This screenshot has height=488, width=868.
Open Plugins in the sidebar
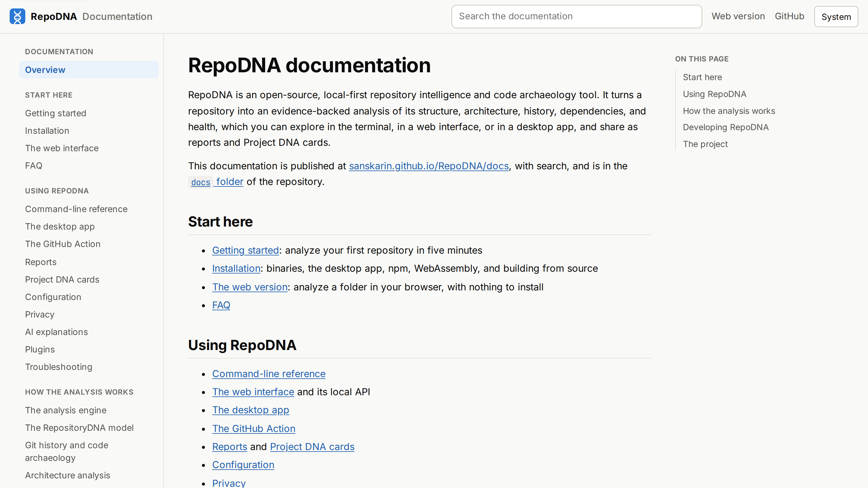[40, 349]
